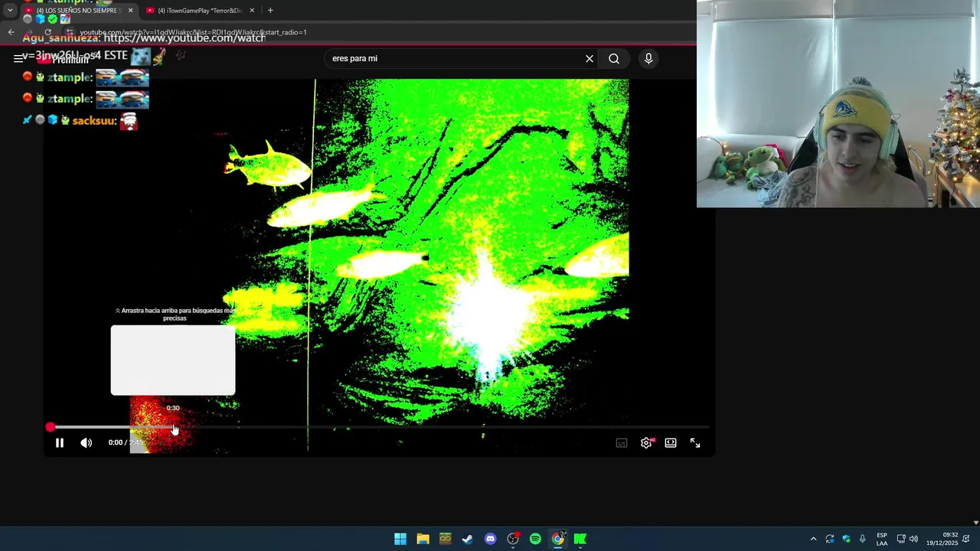Open the Kick app in taskbar
The image size is (980, 551).
point(580,539)
